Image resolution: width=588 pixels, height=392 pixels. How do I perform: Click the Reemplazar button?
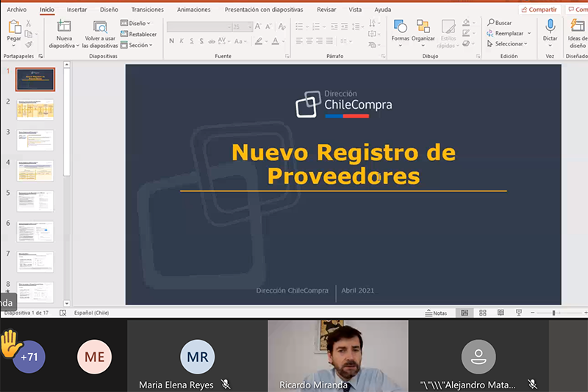(505, 33)
